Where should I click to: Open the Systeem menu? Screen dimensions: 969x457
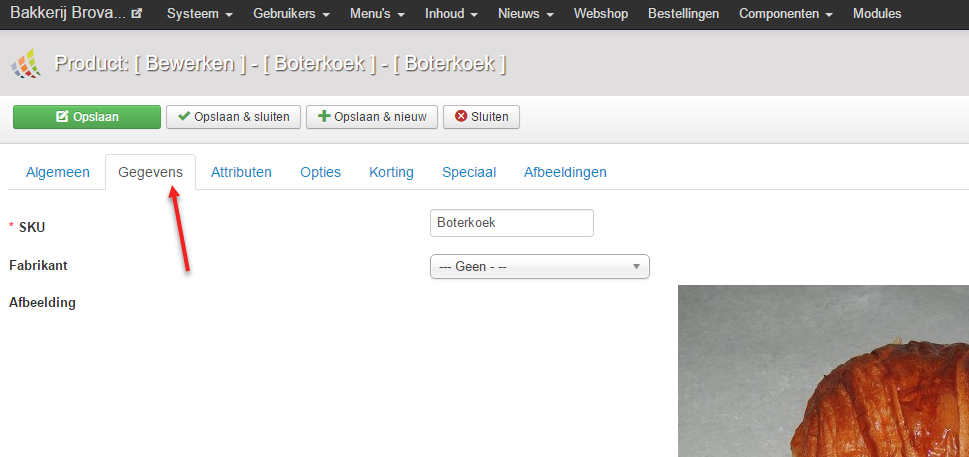[x=200, y=14]
